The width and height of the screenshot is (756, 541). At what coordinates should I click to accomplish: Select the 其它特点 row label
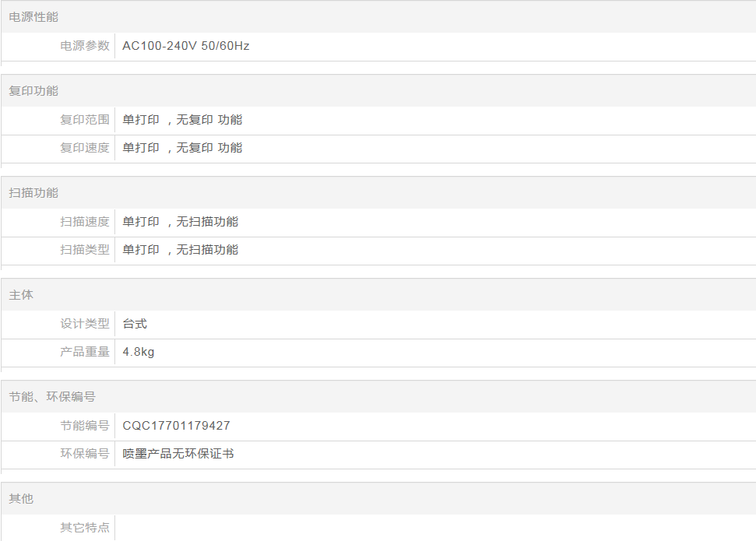tap(85, 528)
